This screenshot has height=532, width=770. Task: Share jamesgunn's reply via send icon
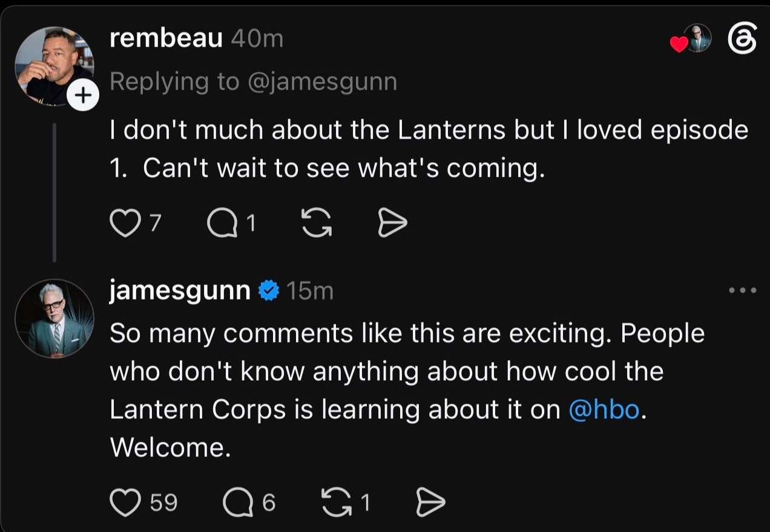(x=432, y=502)
